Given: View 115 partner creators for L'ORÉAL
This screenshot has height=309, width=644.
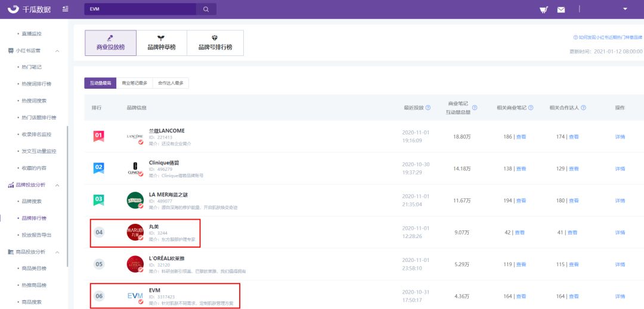Looking at the screenshot, I should [574, 265].
